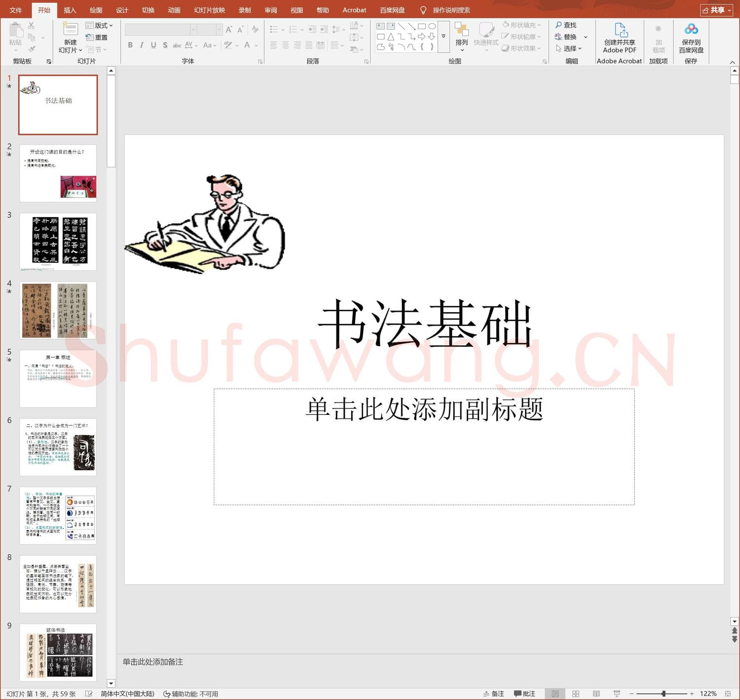Select slide 6 thumbnail

(58, 447)
